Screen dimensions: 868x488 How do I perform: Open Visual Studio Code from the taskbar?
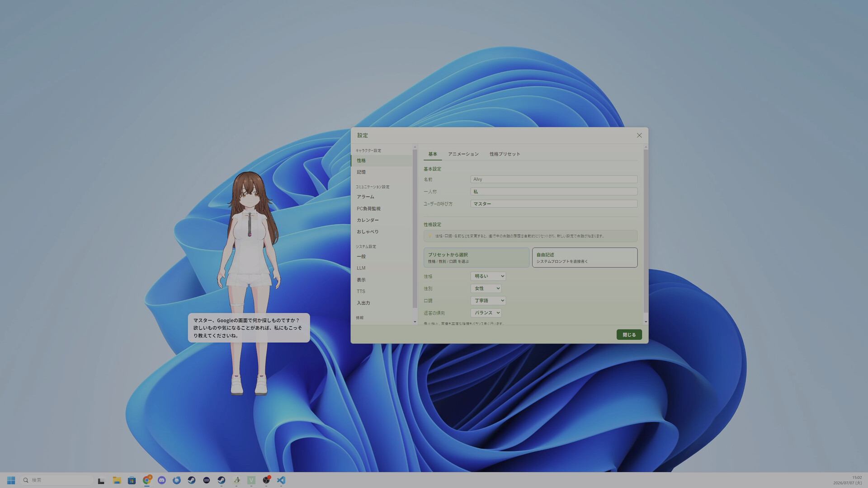(281, 480)
